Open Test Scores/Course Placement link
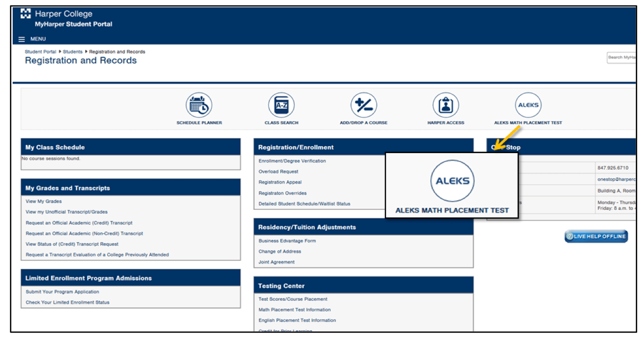The image size is (644, 338). coord(293,299)
